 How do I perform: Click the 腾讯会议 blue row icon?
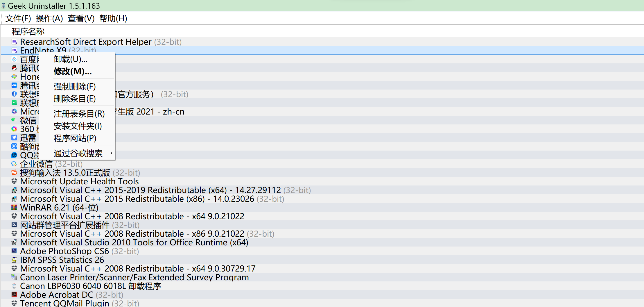pyautogui.click(x=14, y=85)
